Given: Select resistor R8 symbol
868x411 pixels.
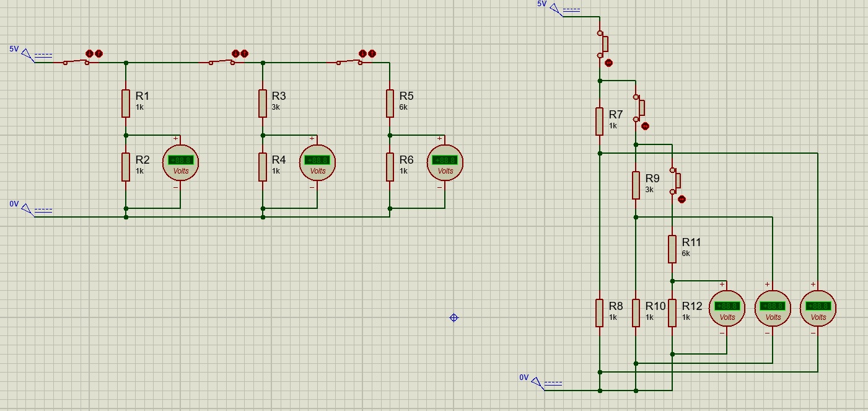Looking at the screenshot, I should coord(600,312).
